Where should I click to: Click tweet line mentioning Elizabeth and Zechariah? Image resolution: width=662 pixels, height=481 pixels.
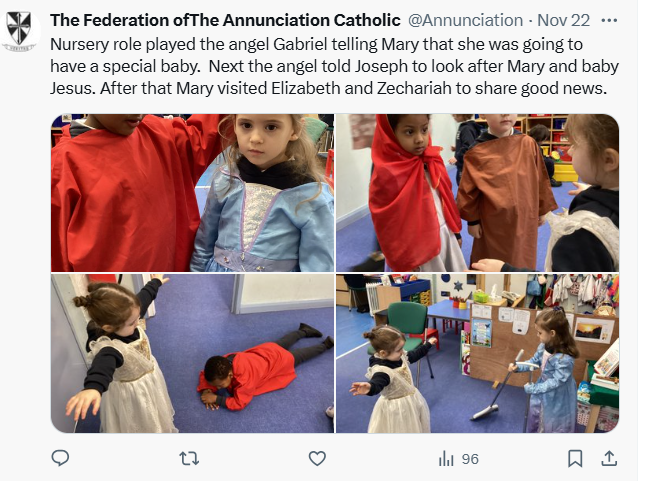(330, 88)
